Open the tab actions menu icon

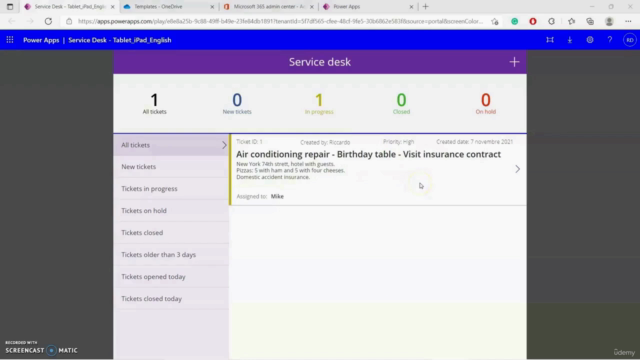point(10,7)
